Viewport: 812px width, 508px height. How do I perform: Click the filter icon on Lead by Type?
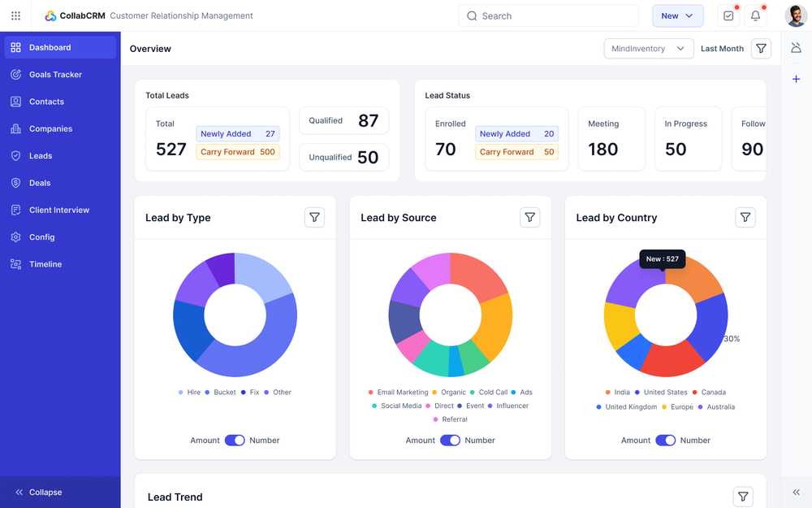click(314, 217)
